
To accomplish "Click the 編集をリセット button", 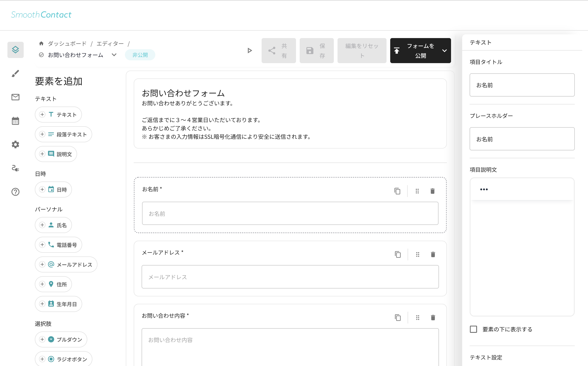I will point(362,51).
